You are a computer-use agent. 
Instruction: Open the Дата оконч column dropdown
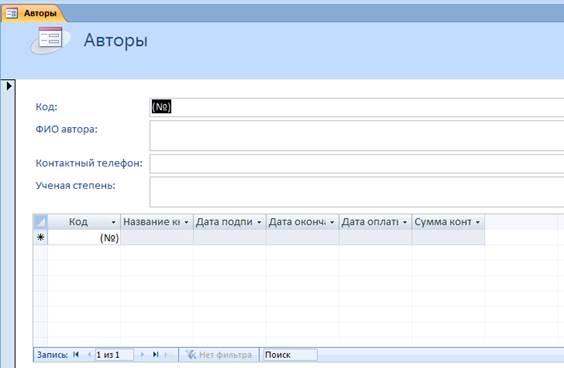[x=332, y=222]
